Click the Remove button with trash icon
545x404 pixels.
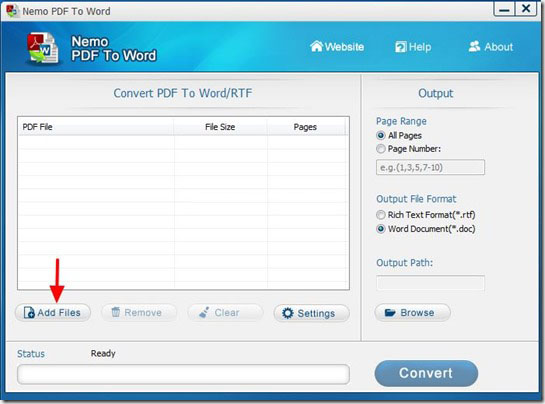(139, 313)
